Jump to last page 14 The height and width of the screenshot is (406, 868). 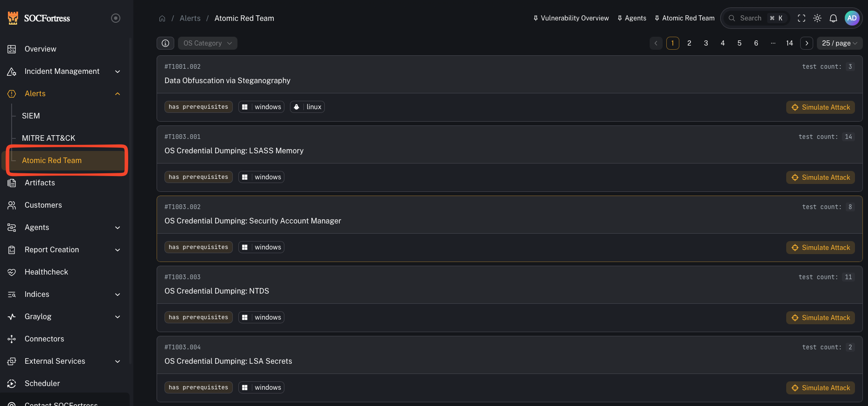[x=789, y=43]
